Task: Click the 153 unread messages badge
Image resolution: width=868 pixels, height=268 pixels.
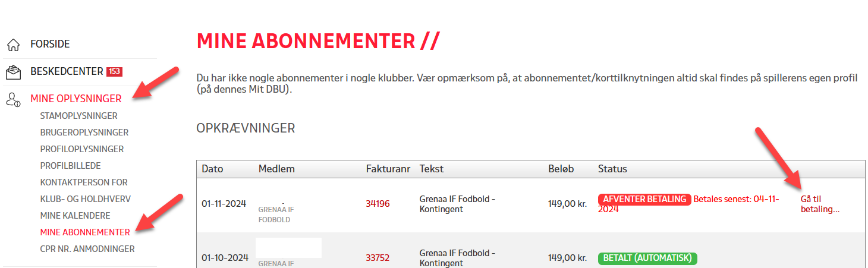Action: [x=114, y=72]
